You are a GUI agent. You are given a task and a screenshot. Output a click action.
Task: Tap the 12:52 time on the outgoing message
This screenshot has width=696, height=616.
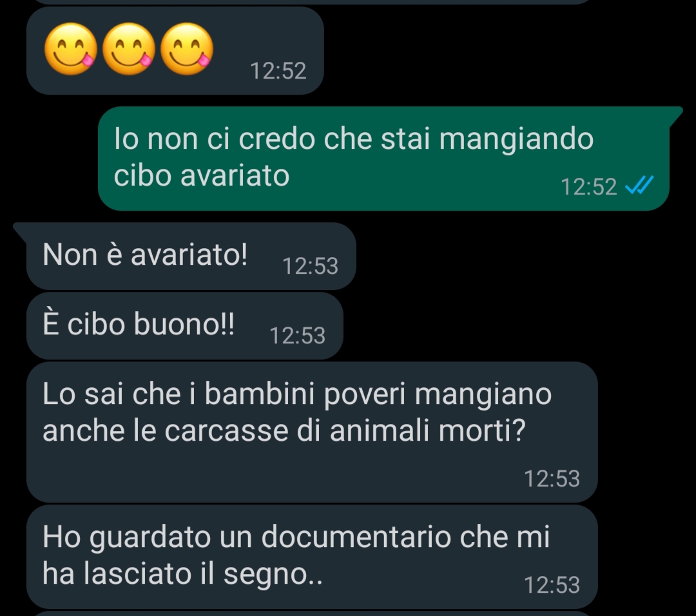point(588,186)
